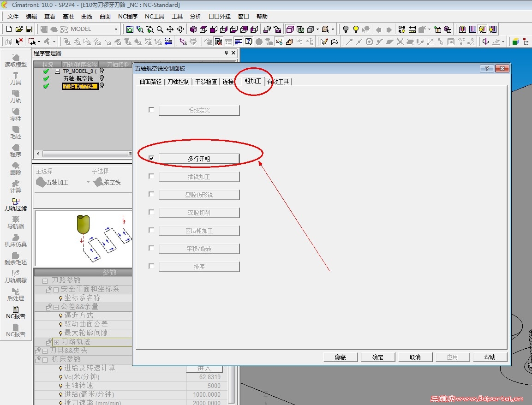Collapse the 刀路参数 parameter group
Viewport: 532px width, 405px height.
45,281
